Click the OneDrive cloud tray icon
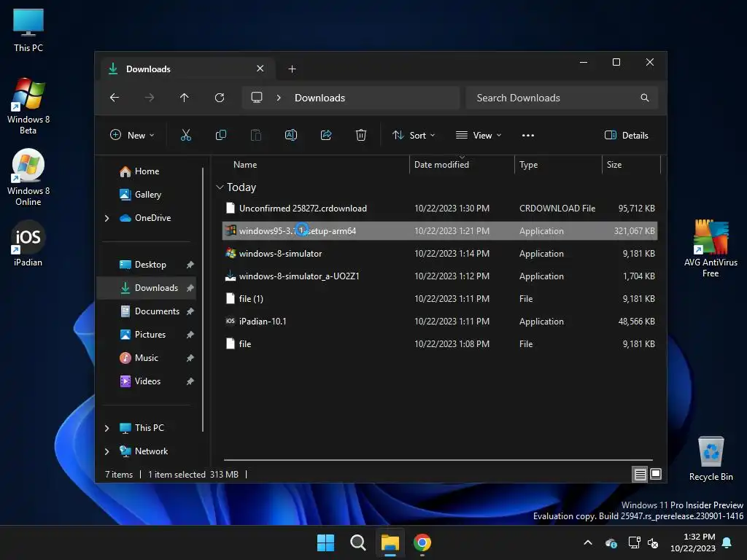The image size is (747, 560). coord(611,542)
